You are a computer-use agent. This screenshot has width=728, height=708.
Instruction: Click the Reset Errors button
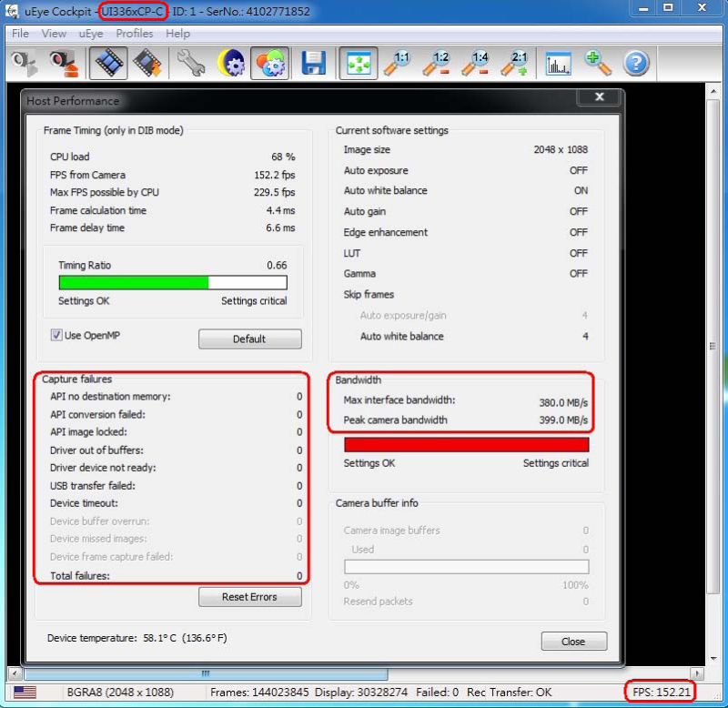(x=249, y=597)
